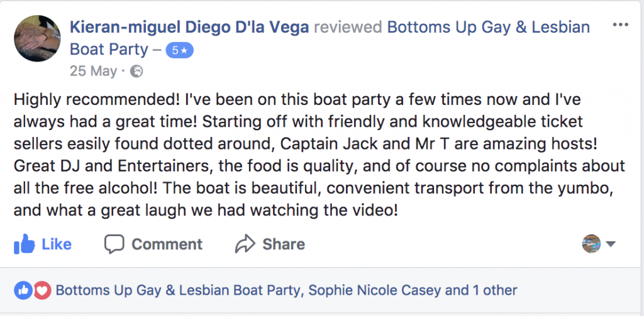Open the reviewer's profile picture
Image resolution: width=644 pixels, height=316 pixels.
point(37,39)
